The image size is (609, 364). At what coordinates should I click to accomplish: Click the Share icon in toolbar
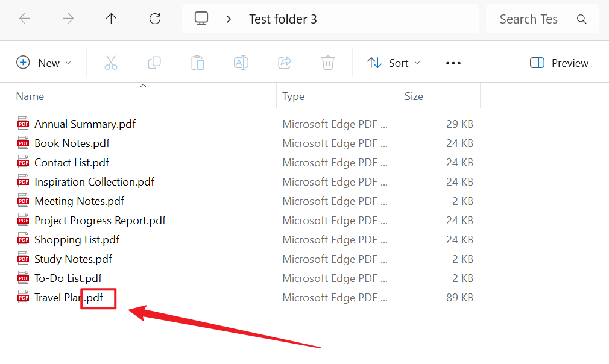[x=285, y=63]
